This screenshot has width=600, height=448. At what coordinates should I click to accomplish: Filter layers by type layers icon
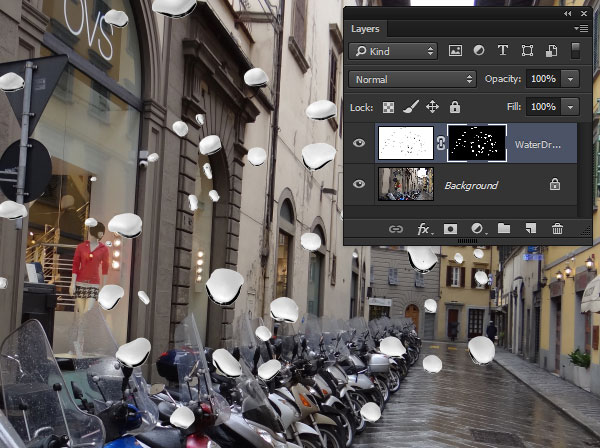click(x=502, y=51)
